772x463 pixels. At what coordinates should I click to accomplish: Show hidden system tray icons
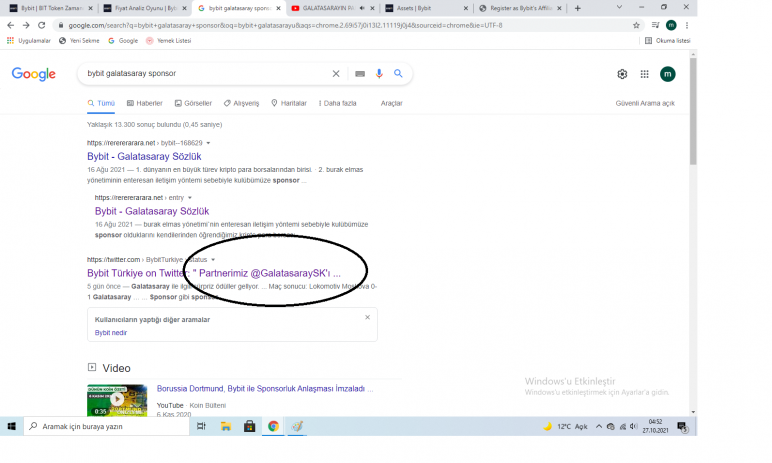click(599, 427)
